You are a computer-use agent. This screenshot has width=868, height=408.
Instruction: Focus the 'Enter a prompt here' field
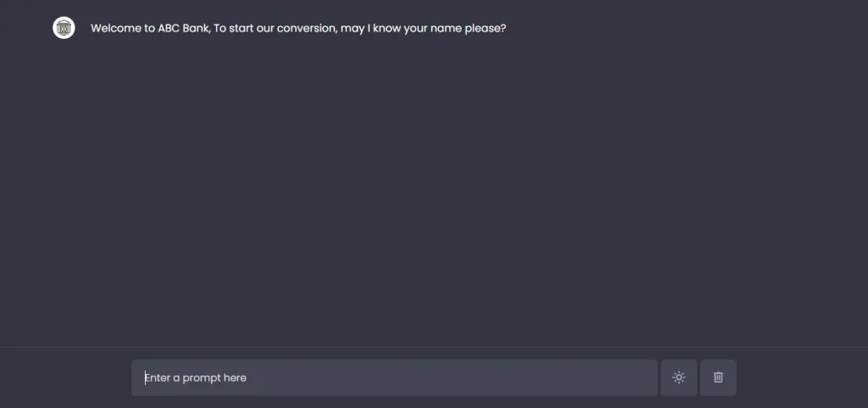point(394,377)
